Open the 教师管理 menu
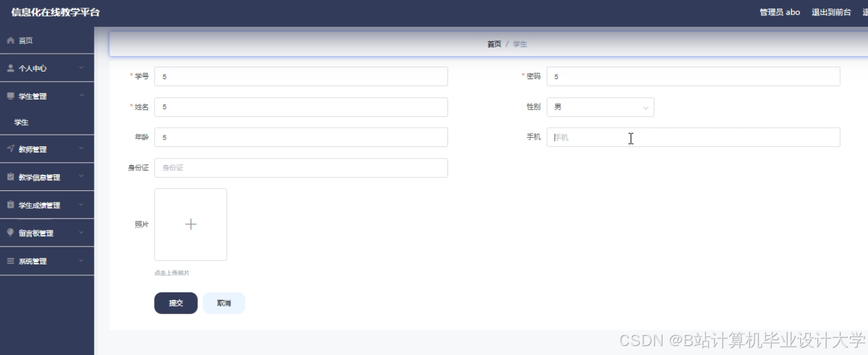The height and width of the screenshot is (355, 868). tap(47, 149)
